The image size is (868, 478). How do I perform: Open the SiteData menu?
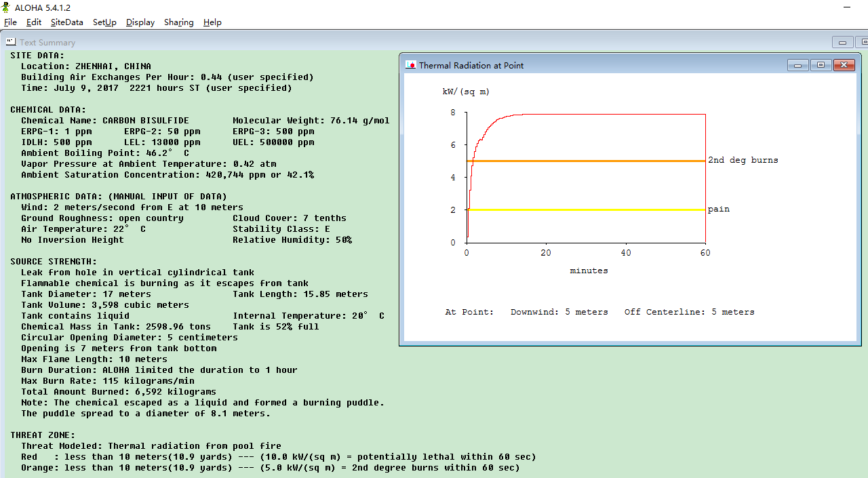click(x=67, y=22)
